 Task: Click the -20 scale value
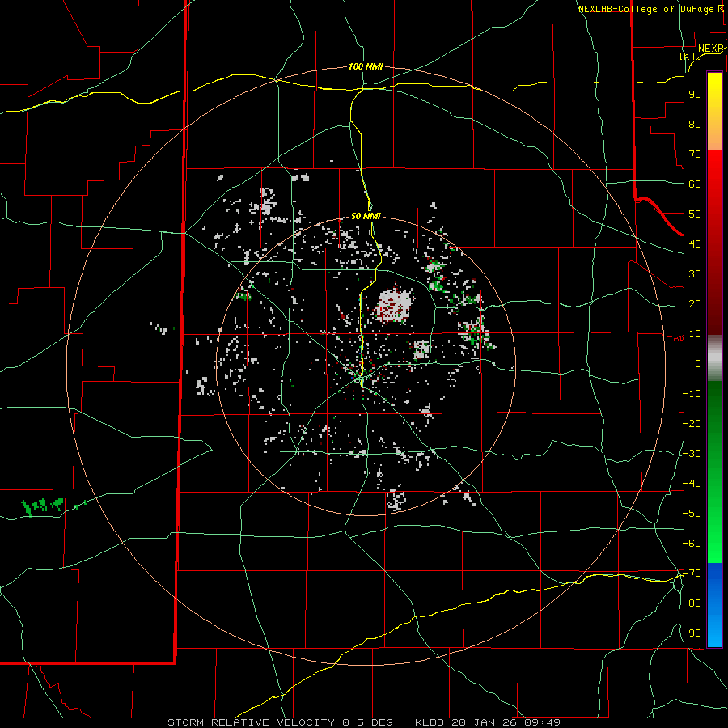692,423
